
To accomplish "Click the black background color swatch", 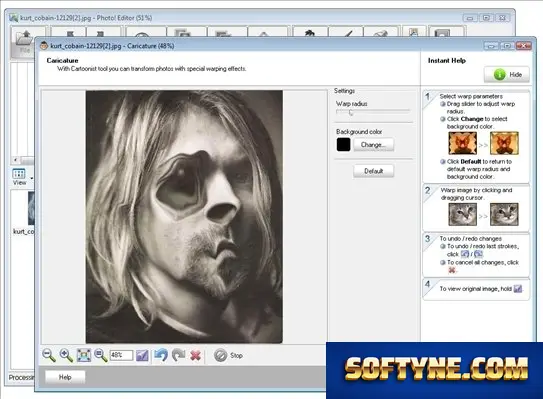I will tap(344, 145).
